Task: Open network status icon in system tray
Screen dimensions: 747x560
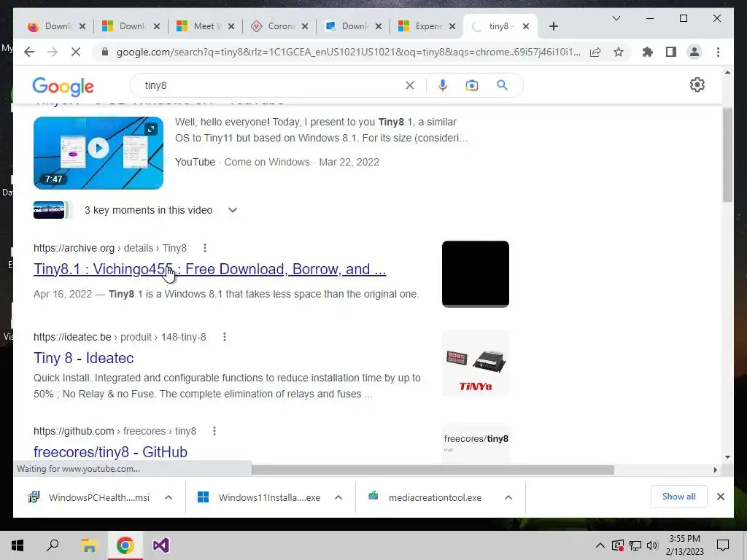Action: click(635, 545)
